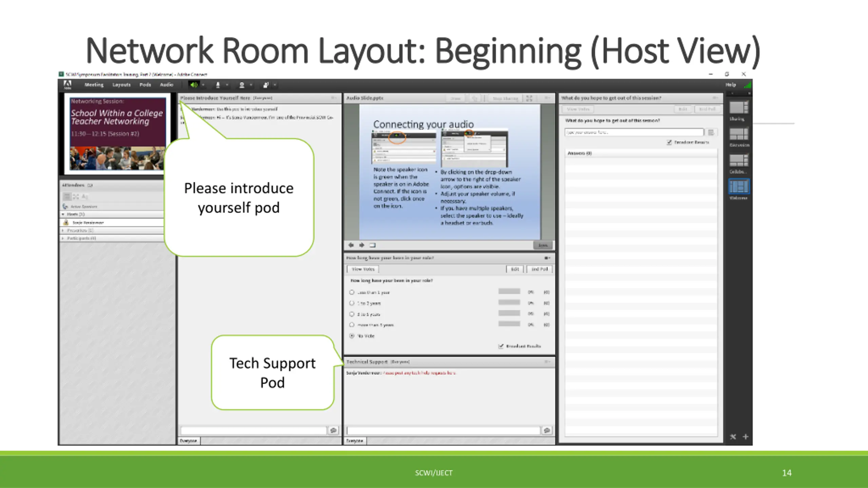Open the status options dropdown arrow
Screen dimensions: 868x488
click(x=275, y=85)
